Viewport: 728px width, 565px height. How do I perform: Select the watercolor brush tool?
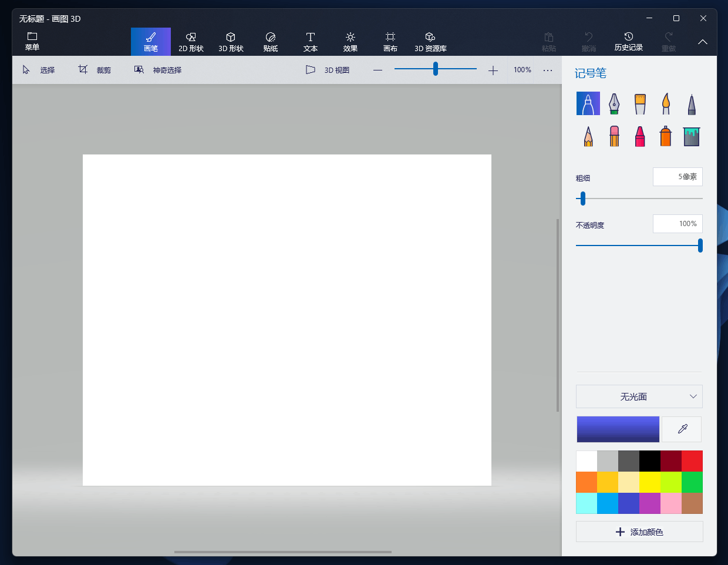pos(666,103)
